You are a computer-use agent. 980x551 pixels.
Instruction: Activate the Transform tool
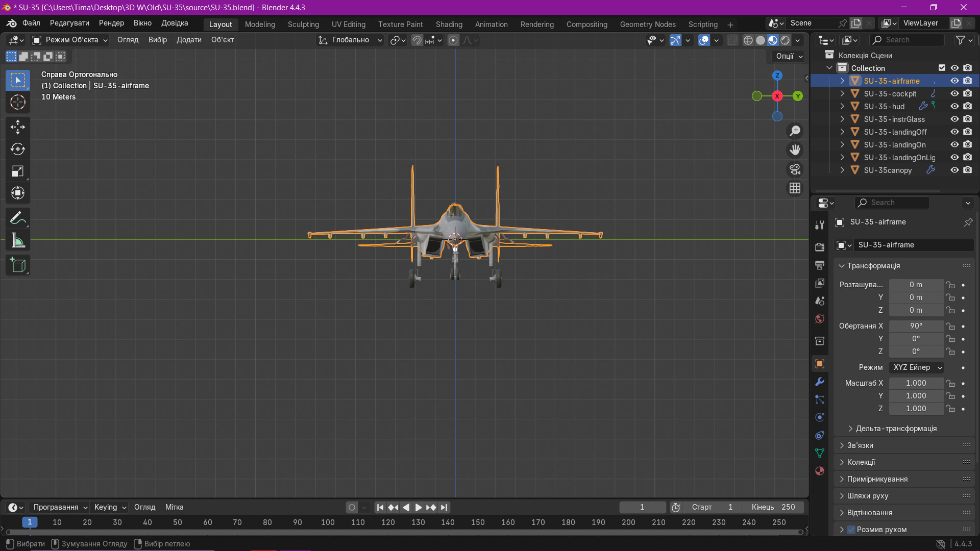pyautogui.click(x=18, y=193)
